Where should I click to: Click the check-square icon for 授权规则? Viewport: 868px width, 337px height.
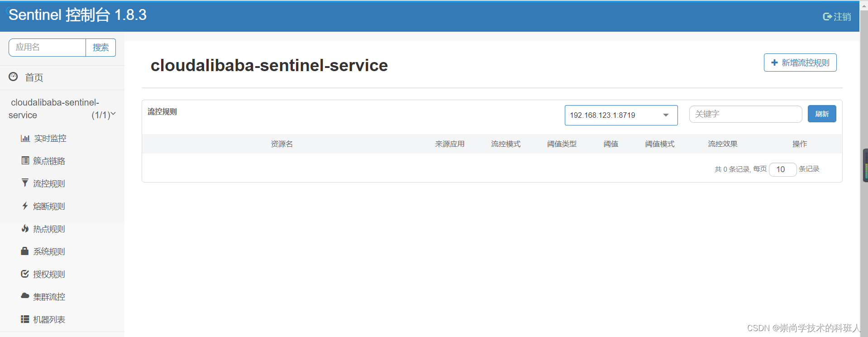[25, 274]
